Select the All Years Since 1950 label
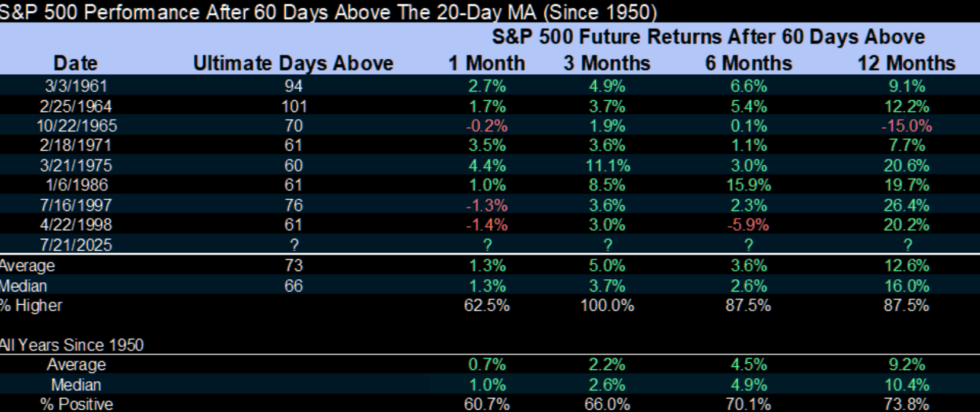Screen dimensions: 980x412 point(72,344)
